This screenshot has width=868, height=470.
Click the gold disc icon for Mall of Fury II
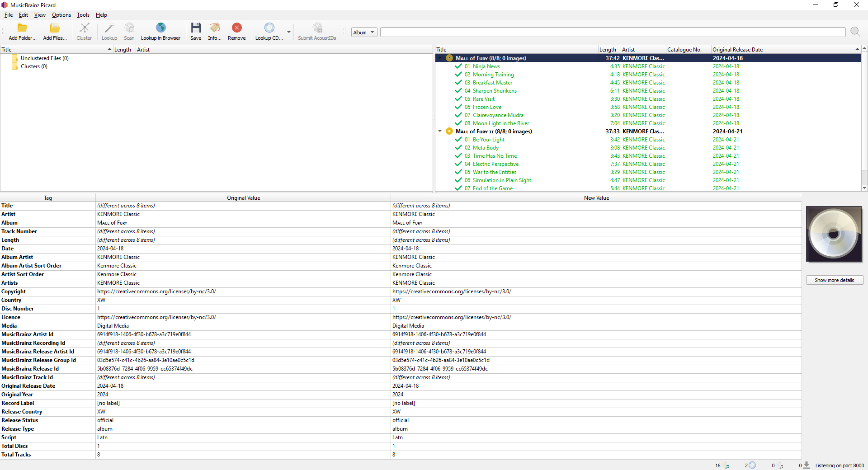click(449, 132)
